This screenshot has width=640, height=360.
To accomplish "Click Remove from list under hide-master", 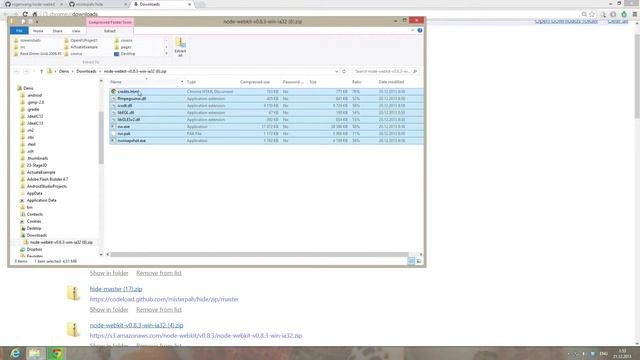I will pyautogui.click(x=159, y=310).
